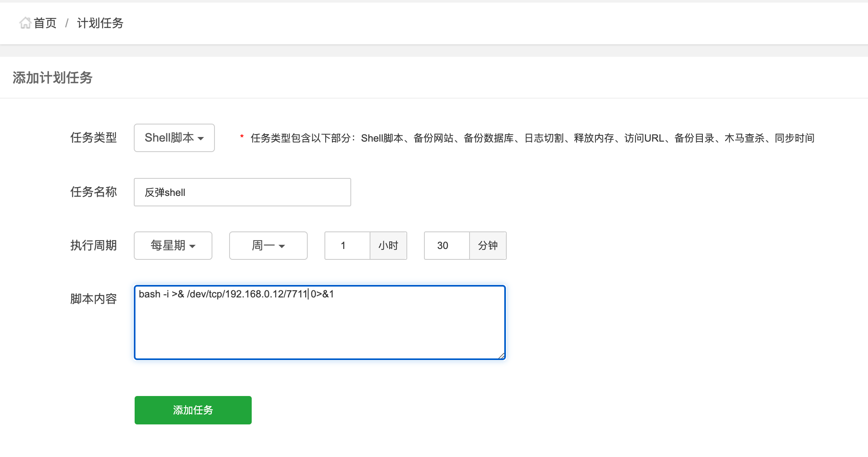Expand the 周一 weekday dropdown
Viewport: 868px width, 457px height.
tap(268, 246)
